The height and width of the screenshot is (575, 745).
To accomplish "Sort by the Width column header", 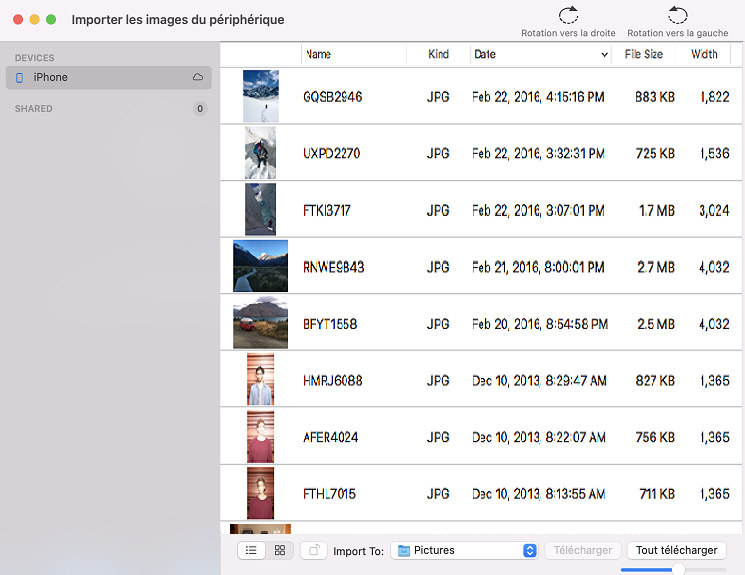I will [x=704, y=54].
